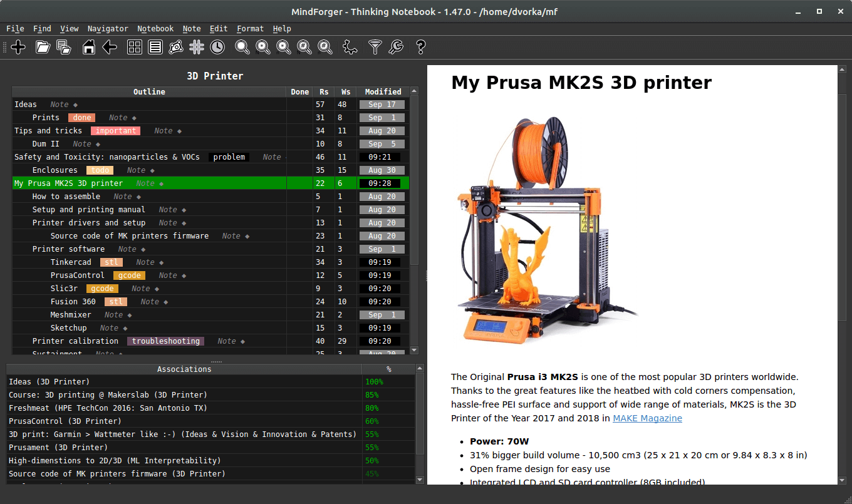Click the question mark help icon
Screen dimensions: 852x504
tap(420, 47)
